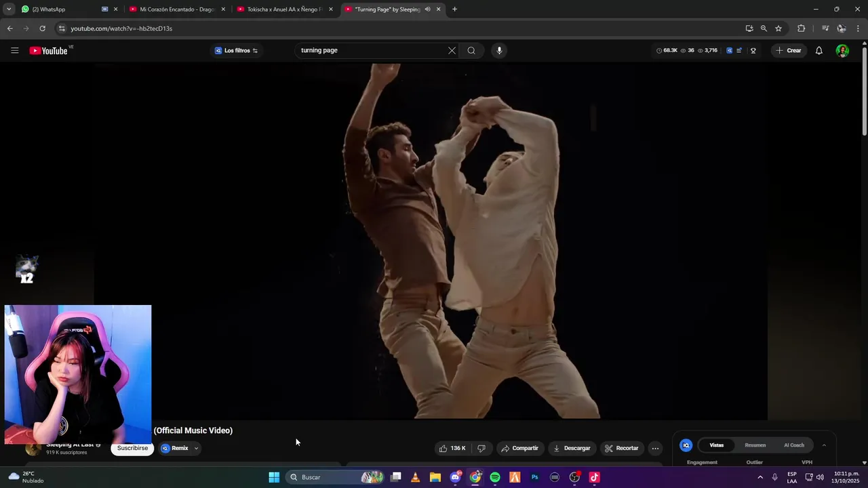Go back with the browser back arrow
868x488 pixels.
coord(9,28)
